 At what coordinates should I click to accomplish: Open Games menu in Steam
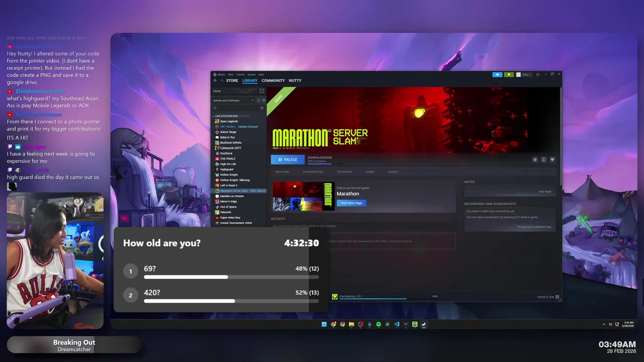pyautogui.click(x=252, y=74)
